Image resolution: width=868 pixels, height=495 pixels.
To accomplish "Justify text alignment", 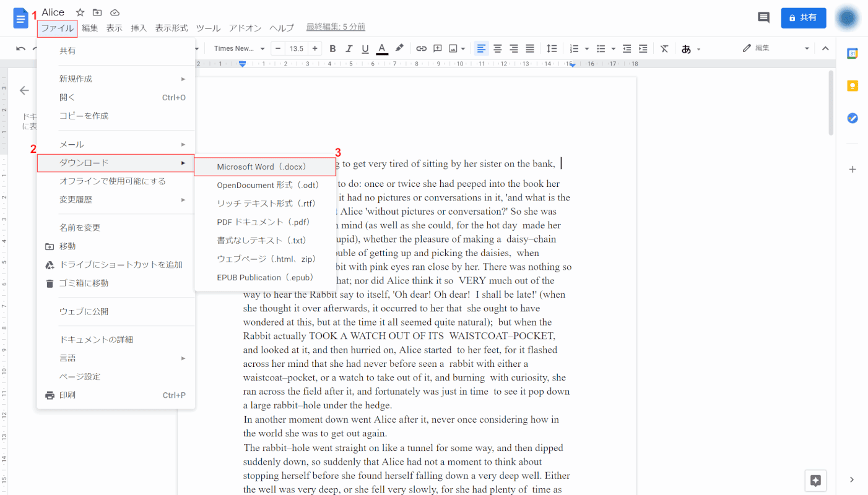I will pos(530,48).
